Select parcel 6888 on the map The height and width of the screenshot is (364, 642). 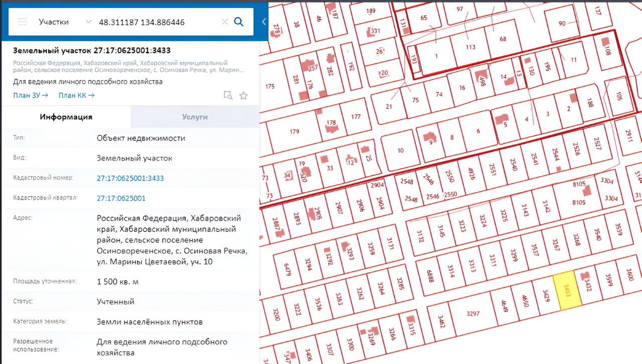pos(430,276)
